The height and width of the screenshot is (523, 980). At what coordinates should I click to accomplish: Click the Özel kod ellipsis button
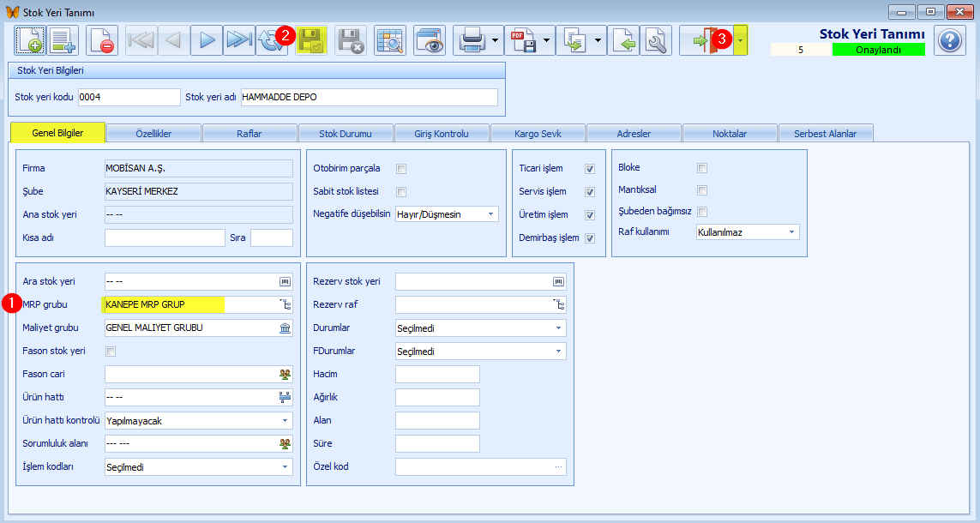pos(558,466)
